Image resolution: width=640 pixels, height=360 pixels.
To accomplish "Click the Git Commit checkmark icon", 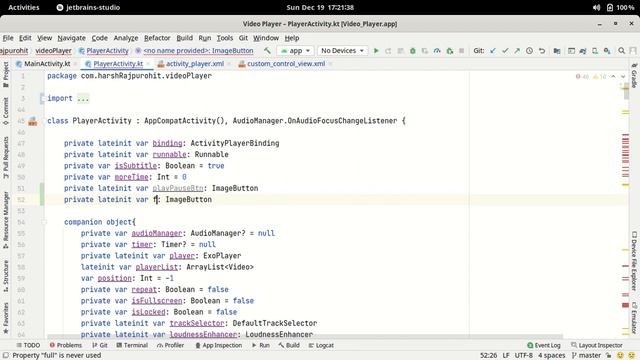I will pos(505,51).
